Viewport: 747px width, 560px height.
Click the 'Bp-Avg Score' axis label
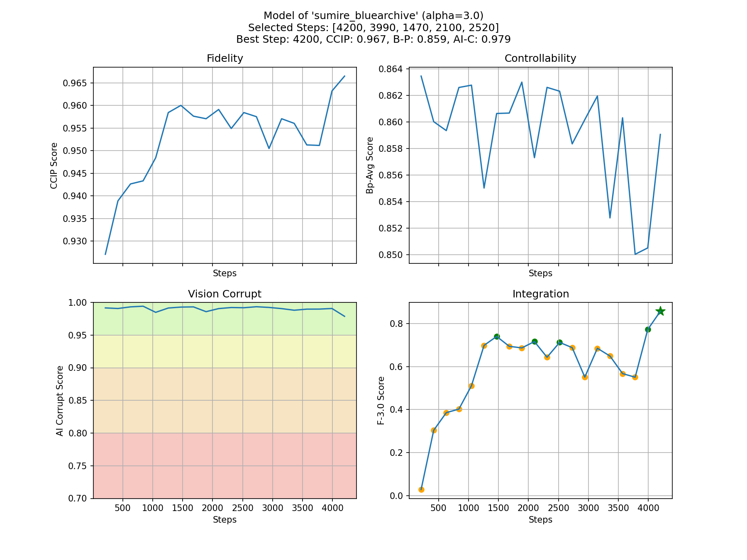370,165
